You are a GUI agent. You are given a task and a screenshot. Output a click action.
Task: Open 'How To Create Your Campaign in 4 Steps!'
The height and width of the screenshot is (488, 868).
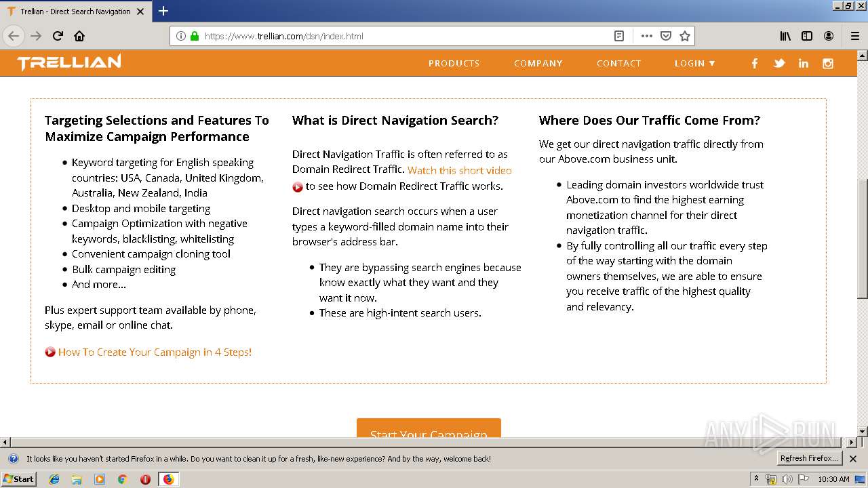point(155,352)
